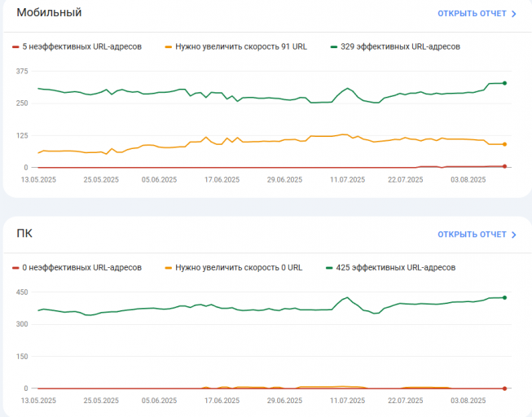Click the 125 axis label on the mobile chart
Viewport: 532px width, 417px height.
[x=22, y=135]
